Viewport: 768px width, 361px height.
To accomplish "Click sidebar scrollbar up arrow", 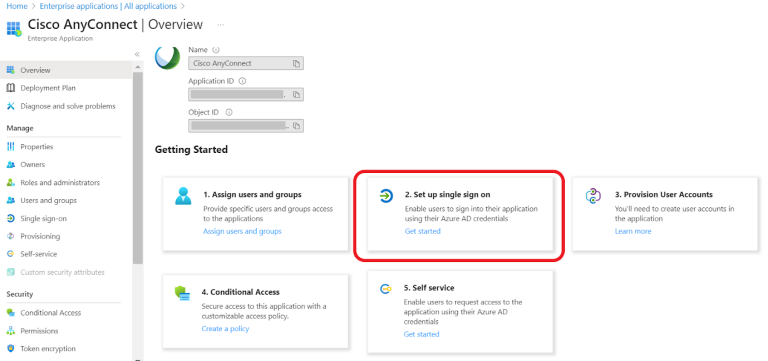I will pyautogui.click(x=138, y=67).
